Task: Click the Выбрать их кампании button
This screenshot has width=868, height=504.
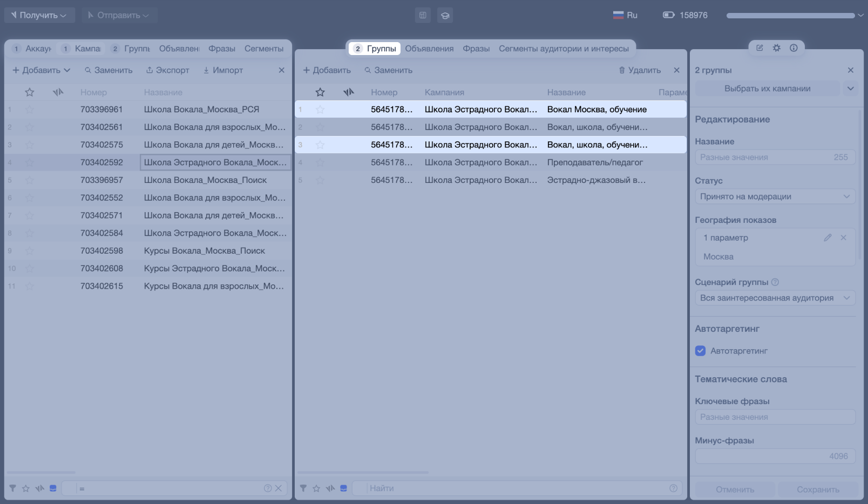Action: click(768, 88)
